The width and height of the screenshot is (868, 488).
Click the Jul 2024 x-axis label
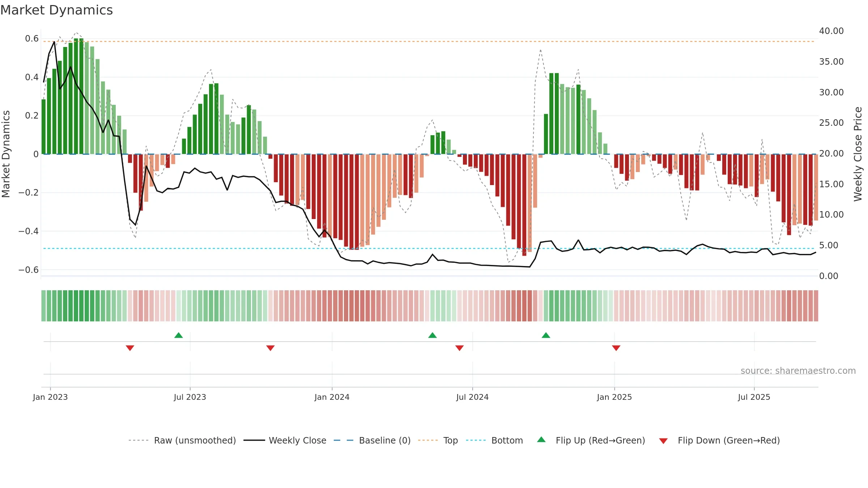point(472,397)
